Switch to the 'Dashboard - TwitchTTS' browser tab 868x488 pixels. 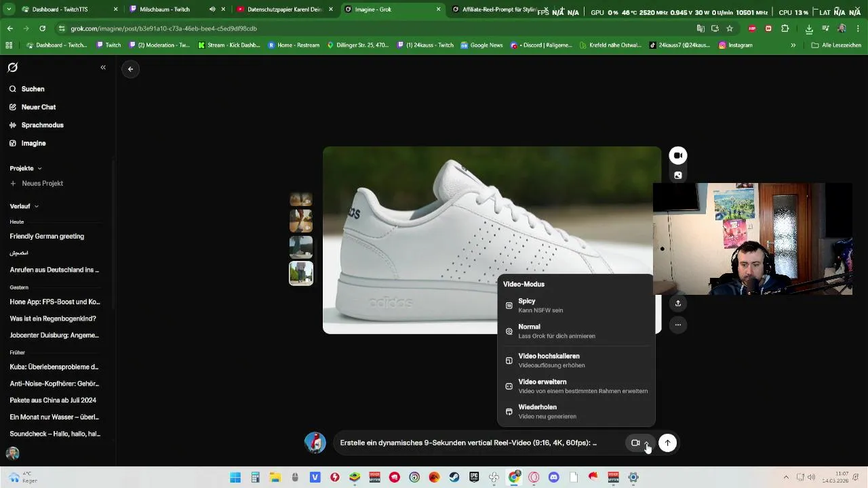66,9
